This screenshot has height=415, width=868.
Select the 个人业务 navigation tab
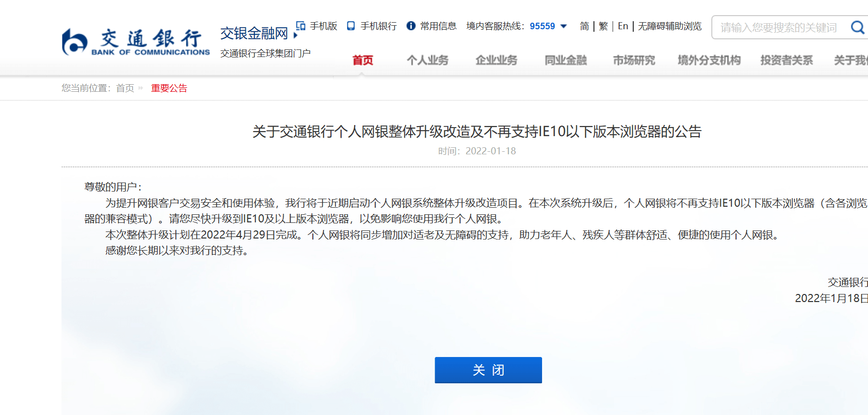[x=428, y=61]
